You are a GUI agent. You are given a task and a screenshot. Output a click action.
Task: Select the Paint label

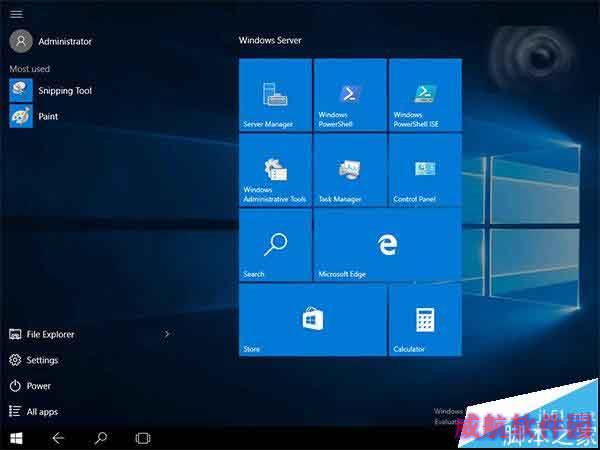(x=48, y=116)
